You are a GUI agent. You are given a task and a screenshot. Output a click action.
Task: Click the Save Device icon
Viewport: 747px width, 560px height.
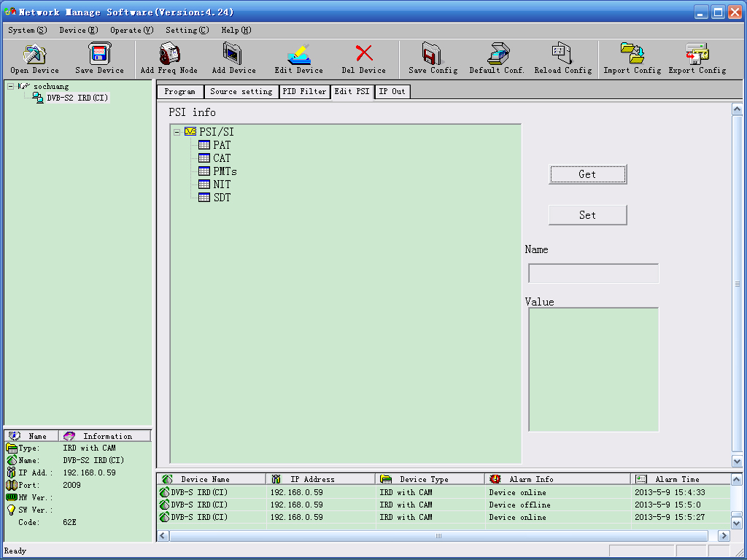click(x=99, y=53)
